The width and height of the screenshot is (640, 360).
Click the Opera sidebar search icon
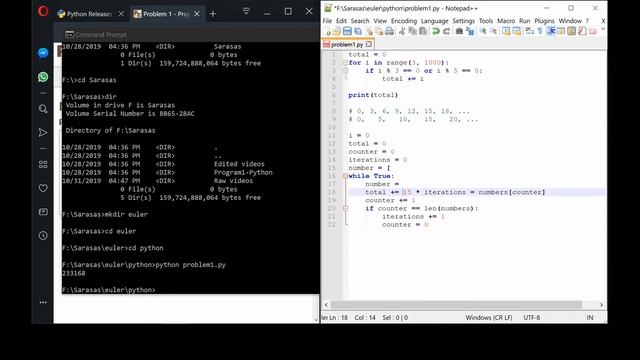point(43,109)
